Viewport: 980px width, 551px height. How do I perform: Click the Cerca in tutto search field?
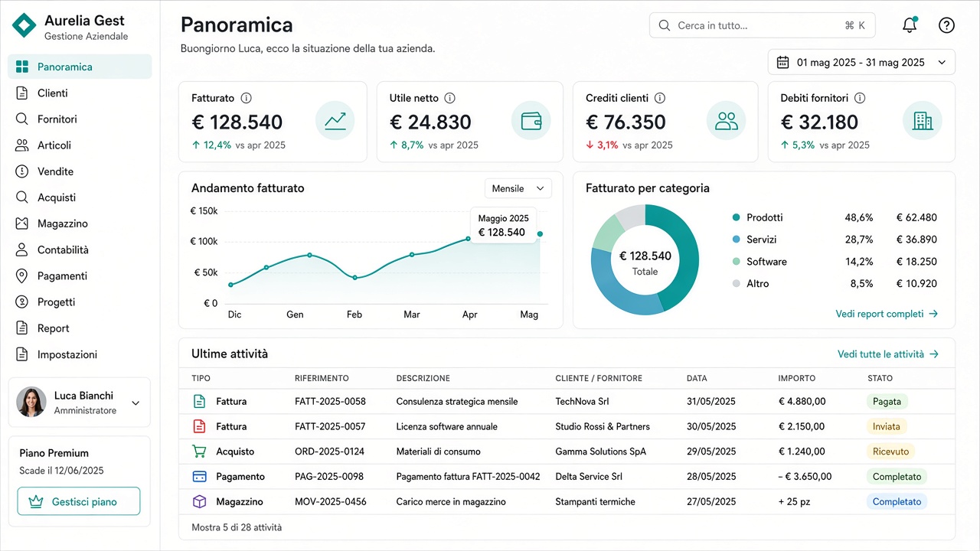tap(763, 25)
